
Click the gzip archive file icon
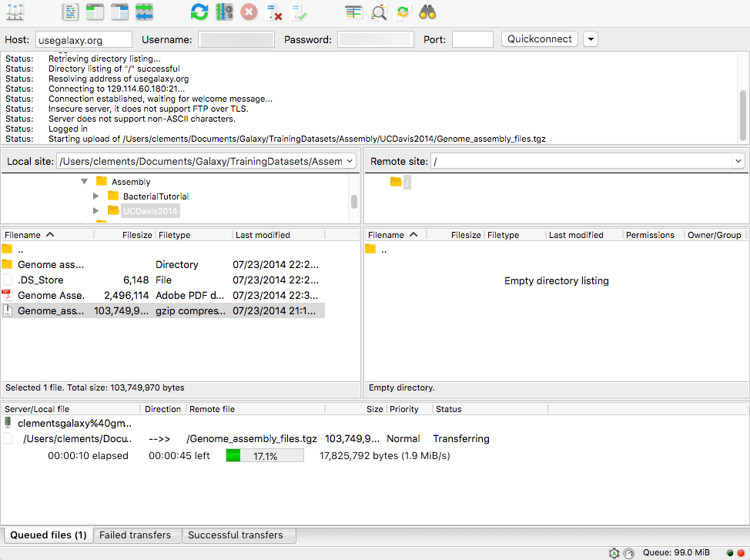7,310
